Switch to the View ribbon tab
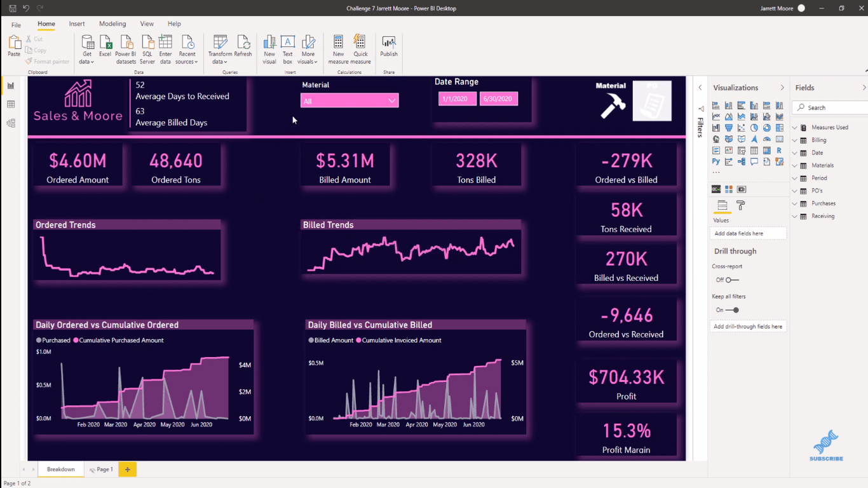This screenshot has height=488, width=868. 147,24
